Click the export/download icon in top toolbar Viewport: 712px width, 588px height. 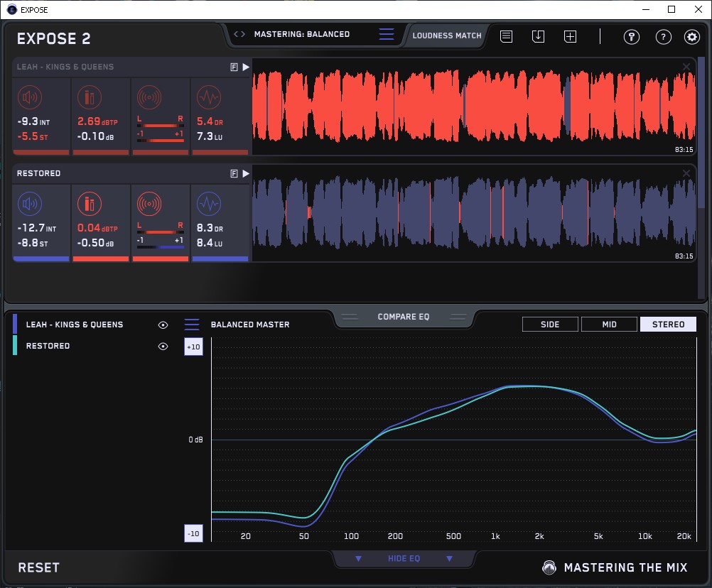(x=538, y=36)
